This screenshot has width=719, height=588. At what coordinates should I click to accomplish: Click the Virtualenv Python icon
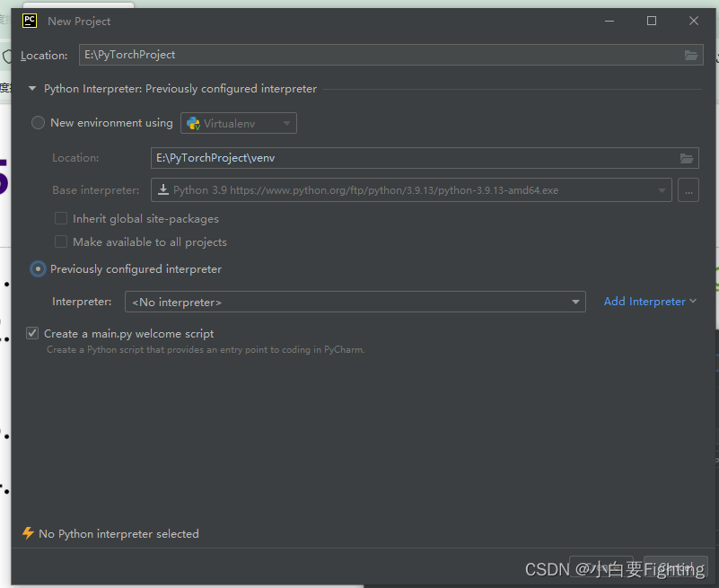(194, 123)
